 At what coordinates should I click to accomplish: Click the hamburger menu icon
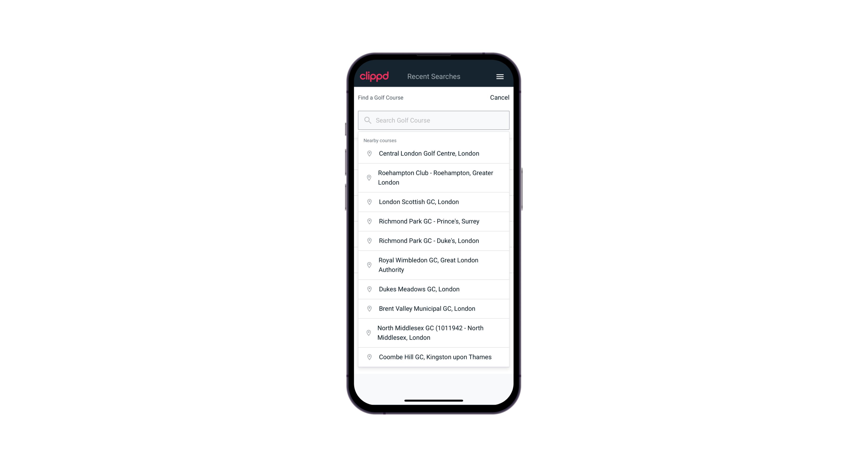click(500, 76)
